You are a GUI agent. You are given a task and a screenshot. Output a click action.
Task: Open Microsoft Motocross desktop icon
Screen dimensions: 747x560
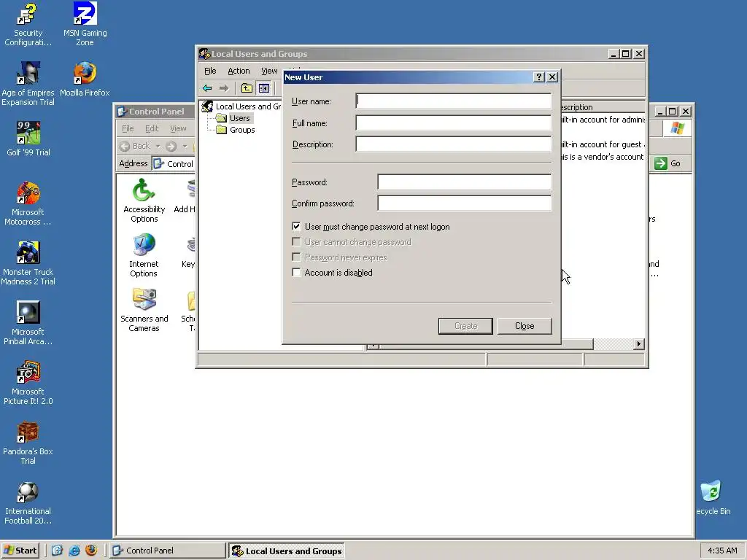click(28, 203)
